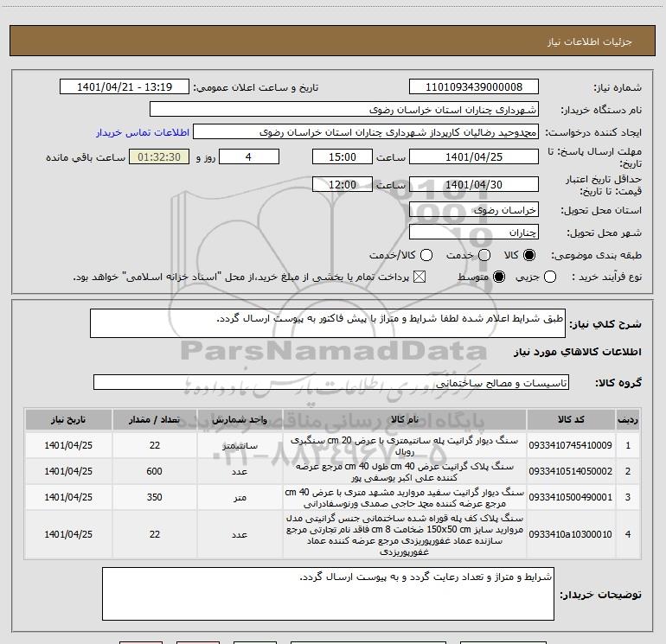Click quantity 350 cell
Screen dimensions: 666x644
pos(154,497)
